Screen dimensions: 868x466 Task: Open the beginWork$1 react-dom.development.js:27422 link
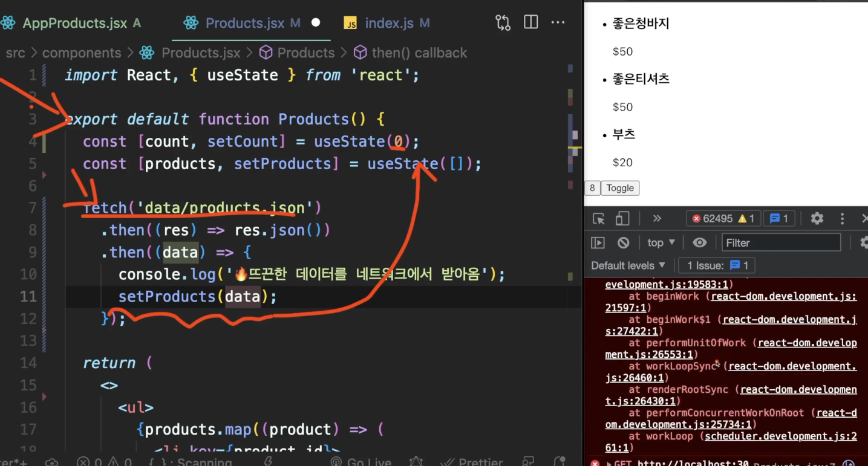[731, 325]
